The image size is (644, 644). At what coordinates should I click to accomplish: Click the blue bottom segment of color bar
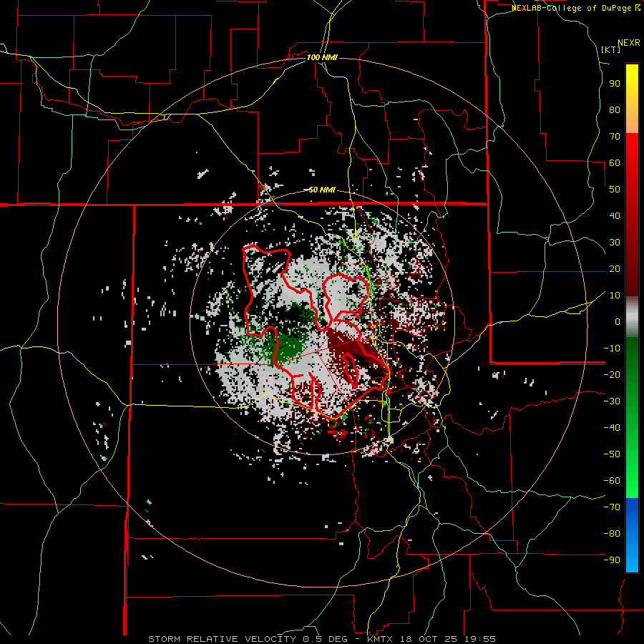pyautogui.click(x=632, y=535)
